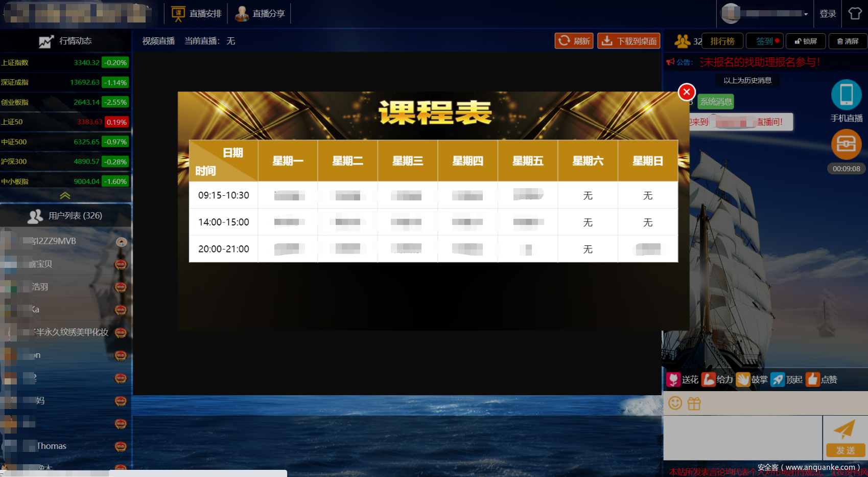Send 鼓掌 applause reaction
Image resolution: width=868 pixels, height=477 pixels.
743,379
